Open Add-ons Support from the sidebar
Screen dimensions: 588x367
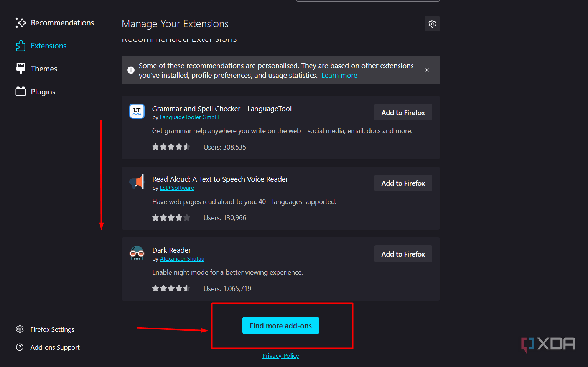(48, 347)
